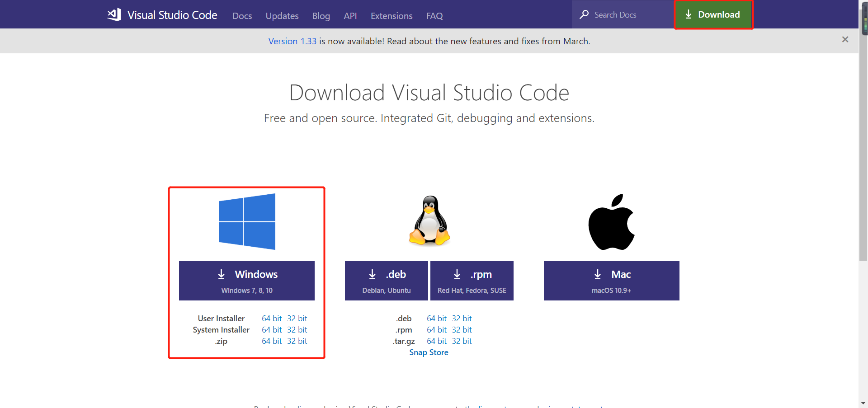
Task: Select User Installer 32 bit link
Action: pyautogui.click(x=297, y=319)
